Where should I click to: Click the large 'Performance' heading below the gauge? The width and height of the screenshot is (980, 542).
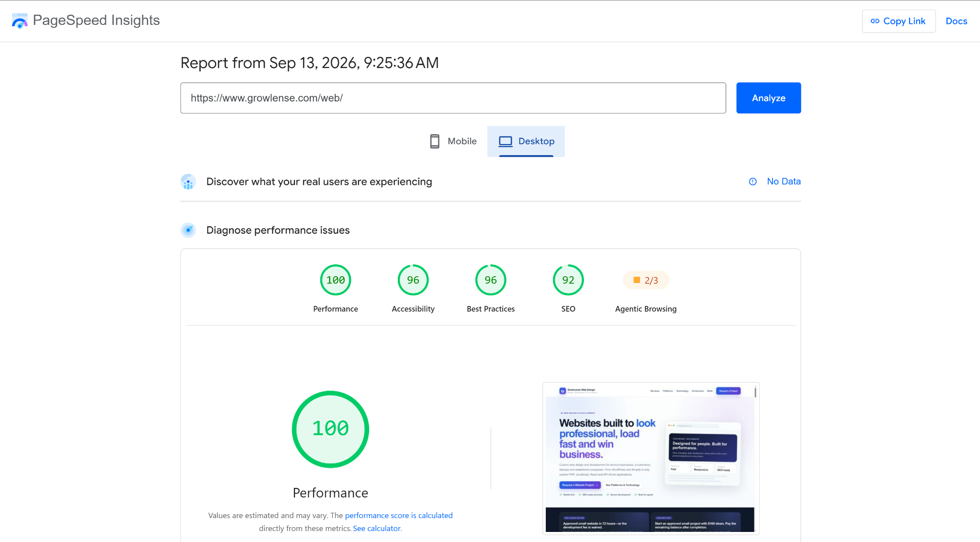point(330,493)
